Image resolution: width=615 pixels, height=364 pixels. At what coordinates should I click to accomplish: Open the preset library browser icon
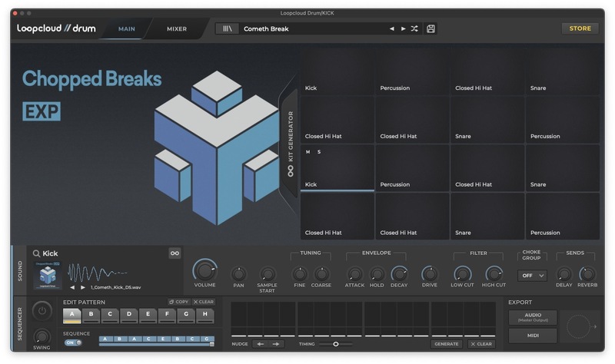pos(228,28)
